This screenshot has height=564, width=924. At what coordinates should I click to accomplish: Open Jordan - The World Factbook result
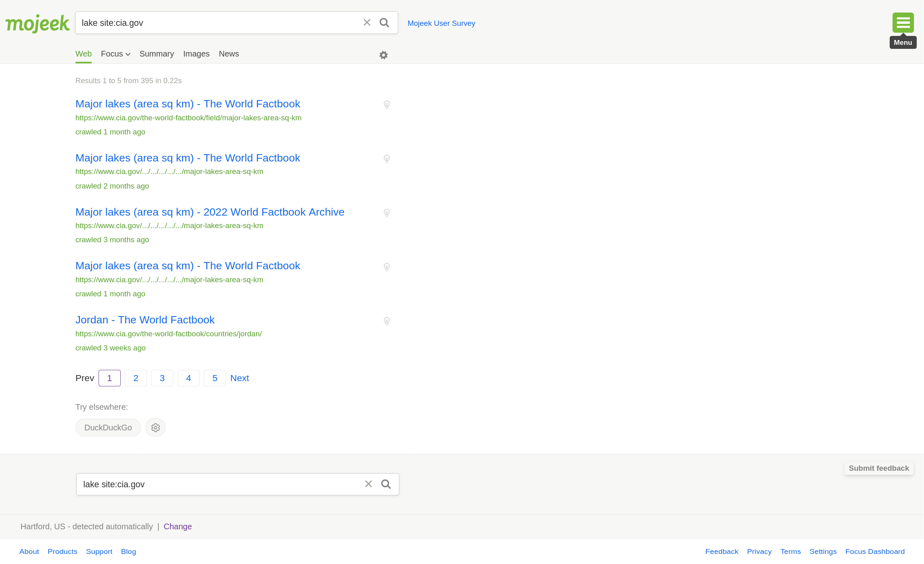pyautogui.click(x=145, y=320)
